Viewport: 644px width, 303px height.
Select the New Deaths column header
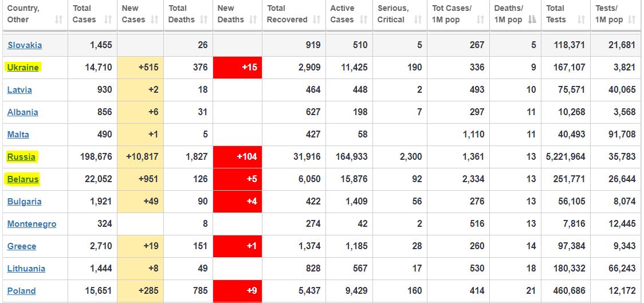pos(226,14)
